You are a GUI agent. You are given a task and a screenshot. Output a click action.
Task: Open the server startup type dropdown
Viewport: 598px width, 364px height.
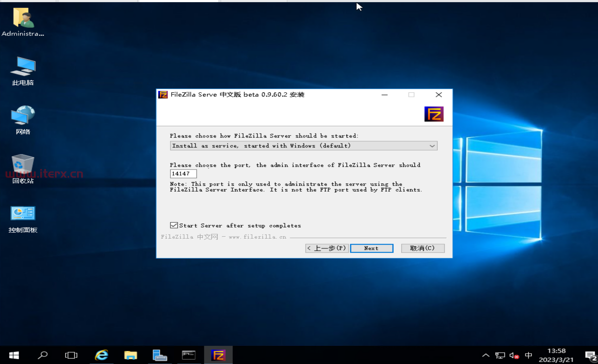tap(304, 146)
